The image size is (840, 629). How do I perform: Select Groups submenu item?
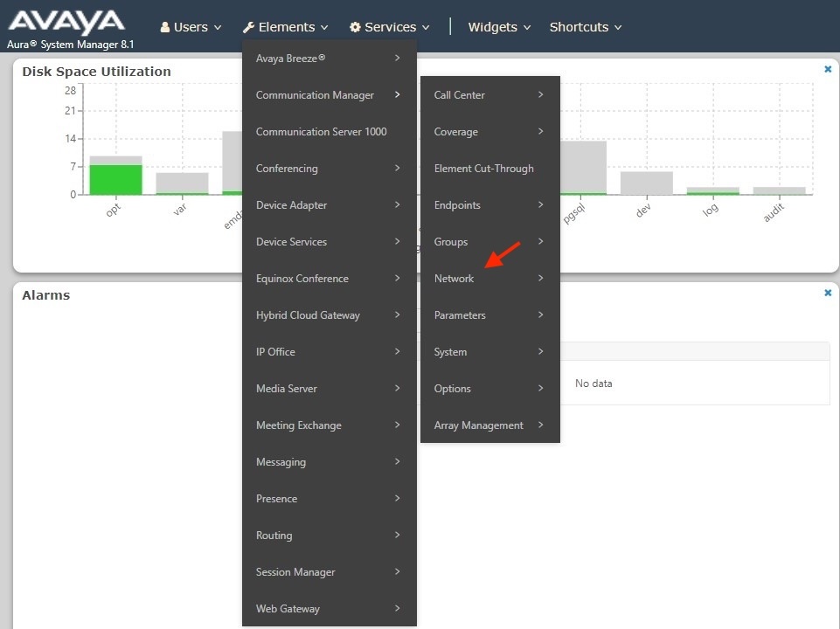pyautogui.click(x=489, y=241)
